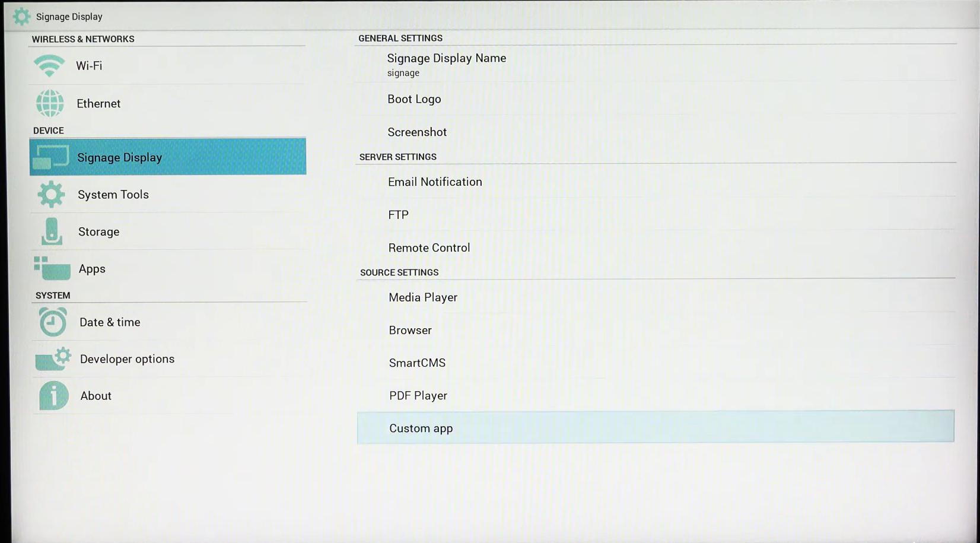Viewport: 980px width, 543px height.
Task: Open Wi-Fi settings
Action: point(167,65)
